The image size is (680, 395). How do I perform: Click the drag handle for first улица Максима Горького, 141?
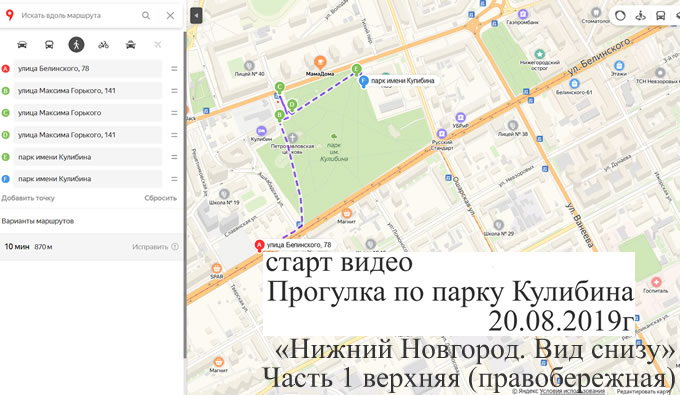tap(174, 91)
